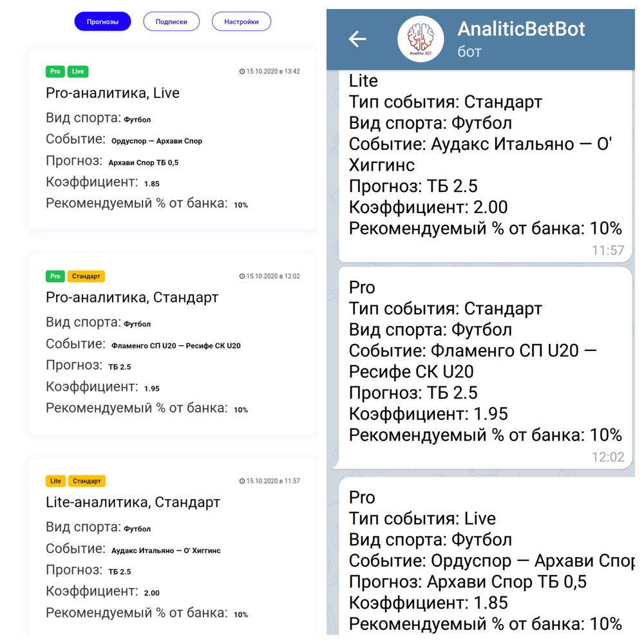Open the Pro-аналитика, Стандарт card heading
Image resolution: width=644 pixels, height=644 pixels.
(132, 298)
